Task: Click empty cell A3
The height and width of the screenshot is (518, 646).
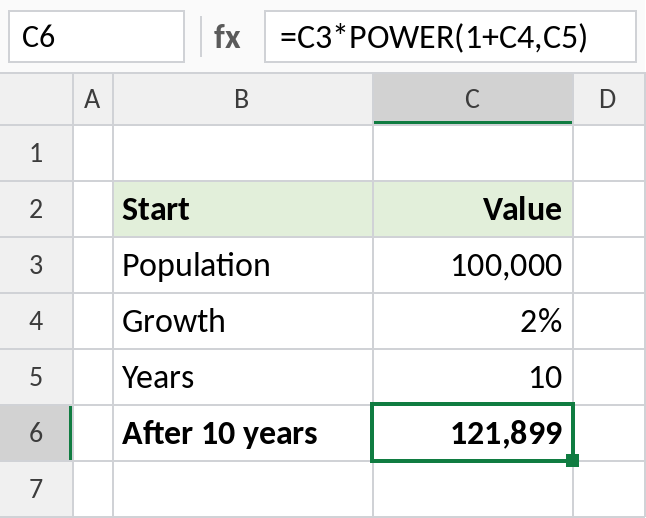Action: (x=93, y=265)
